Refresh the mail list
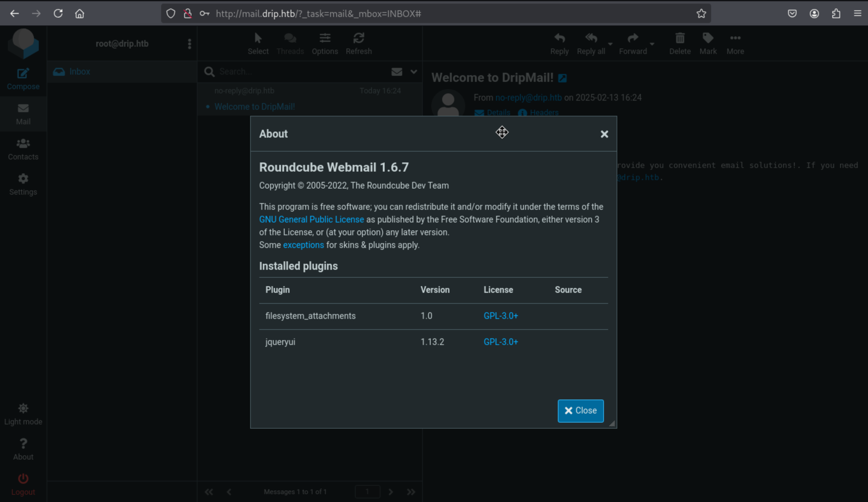The width and height of the screenshot is (868, 502). [x=359, y=38]
